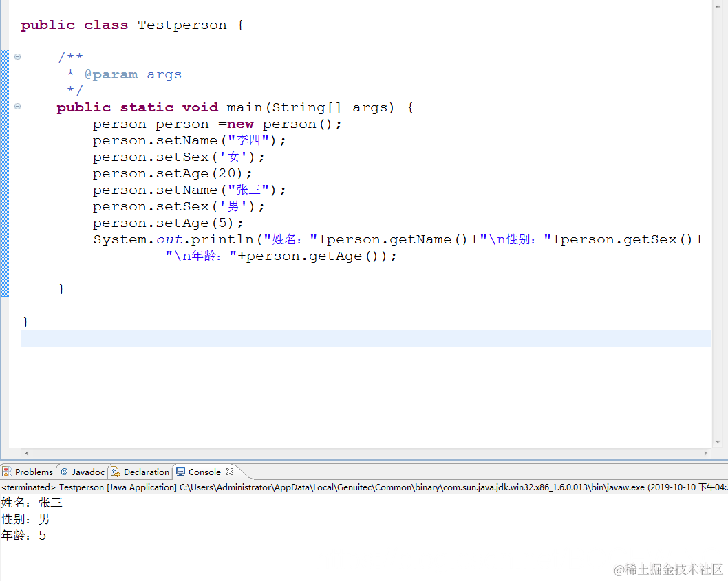
Task: Click the line person.setName("张三")
Action: point(189,190)
